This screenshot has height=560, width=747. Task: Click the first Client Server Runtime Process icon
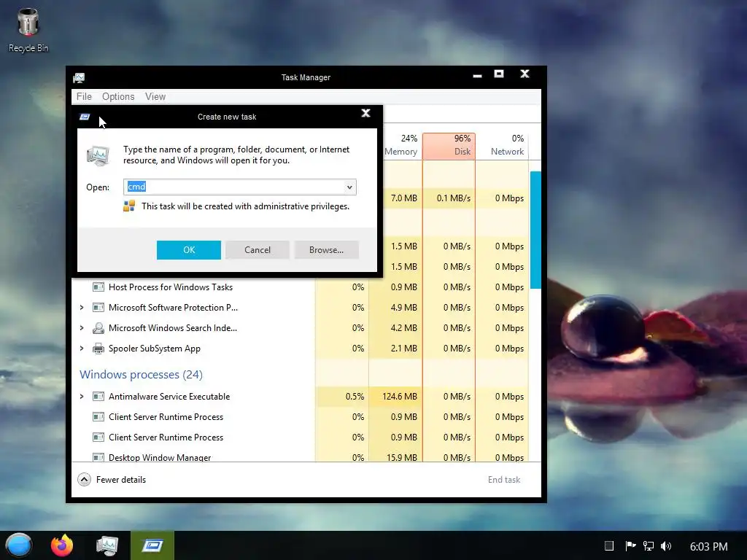(98, 416)
